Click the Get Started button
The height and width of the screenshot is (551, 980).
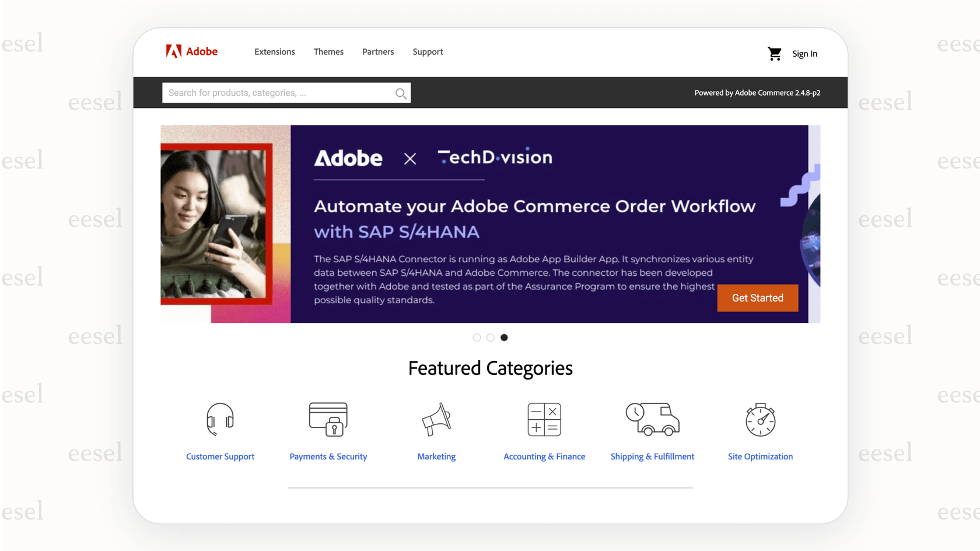coord(757,298)
